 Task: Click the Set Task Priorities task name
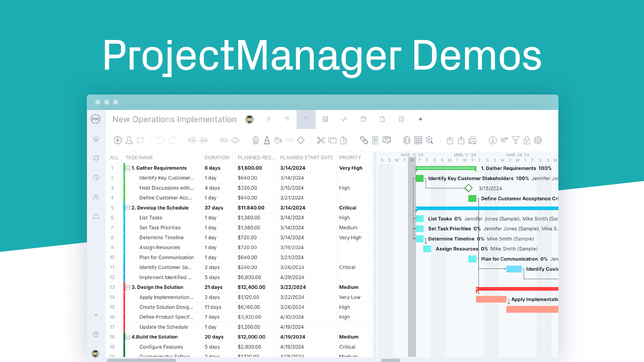[160, 228]
